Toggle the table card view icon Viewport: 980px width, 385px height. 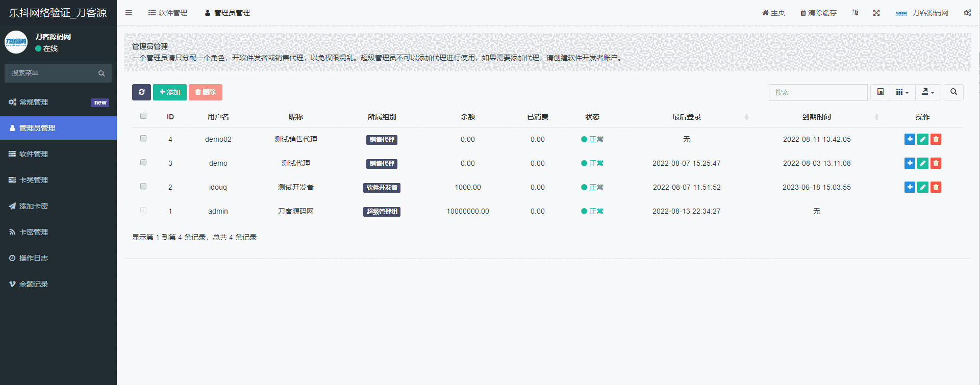(880, 92)
